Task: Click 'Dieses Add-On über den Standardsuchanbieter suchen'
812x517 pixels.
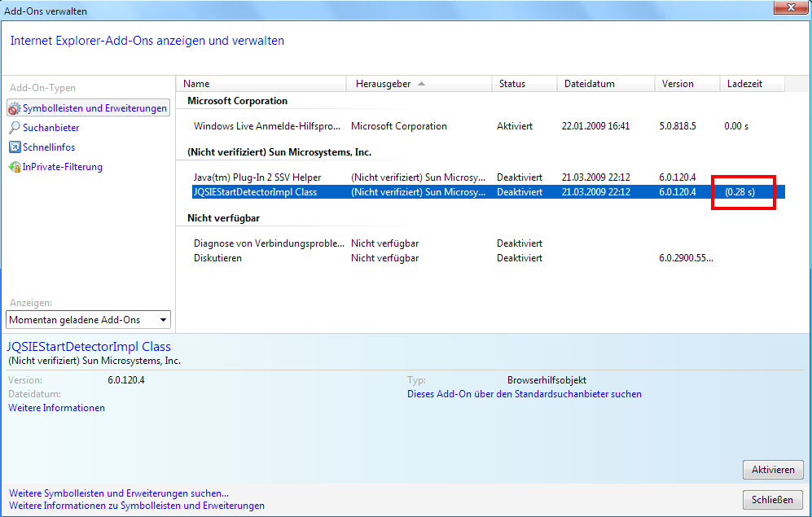Action: [x=524, y=394]
